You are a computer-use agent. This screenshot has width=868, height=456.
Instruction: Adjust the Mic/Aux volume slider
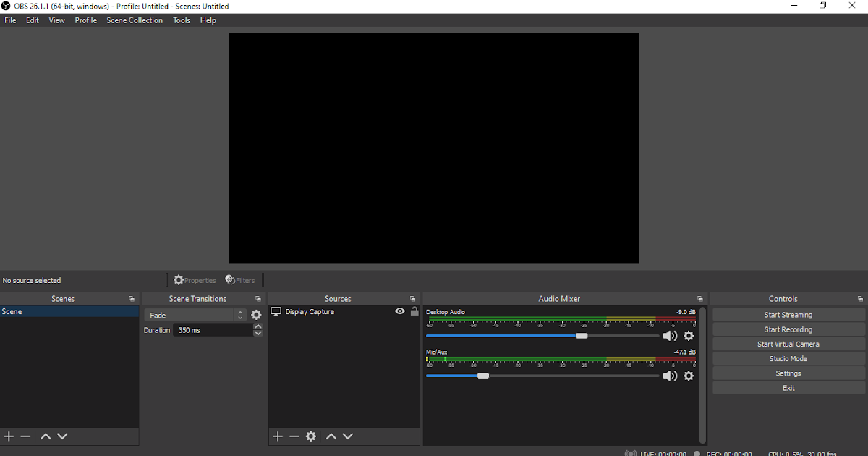(x=483, y=376)
